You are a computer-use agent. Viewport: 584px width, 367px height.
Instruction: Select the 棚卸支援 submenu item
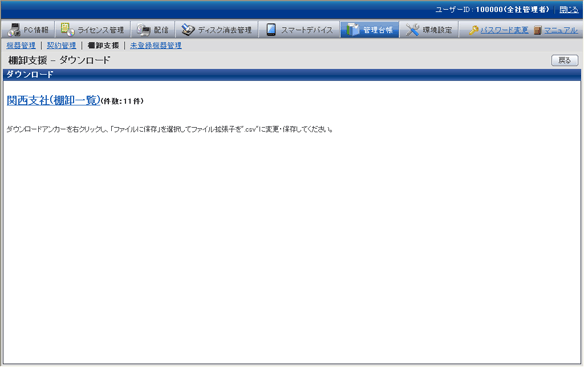coord(103,45)
